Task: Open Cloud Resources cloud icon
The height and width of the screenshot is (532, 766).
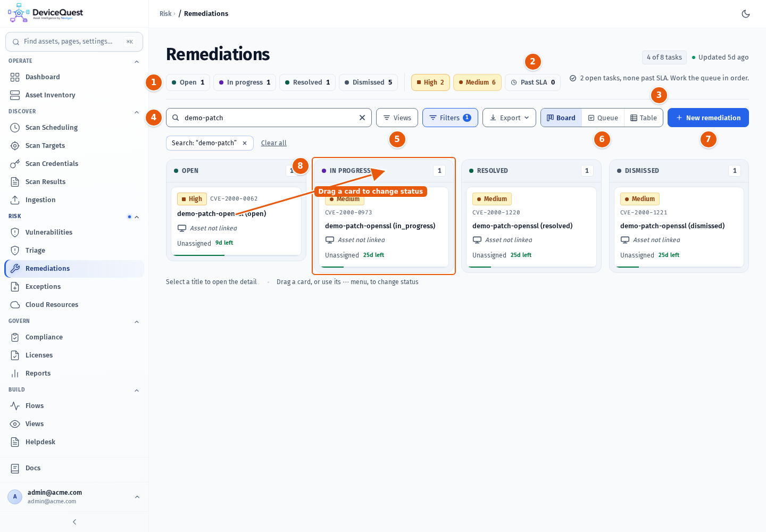Action: click(x=15, y=305)
